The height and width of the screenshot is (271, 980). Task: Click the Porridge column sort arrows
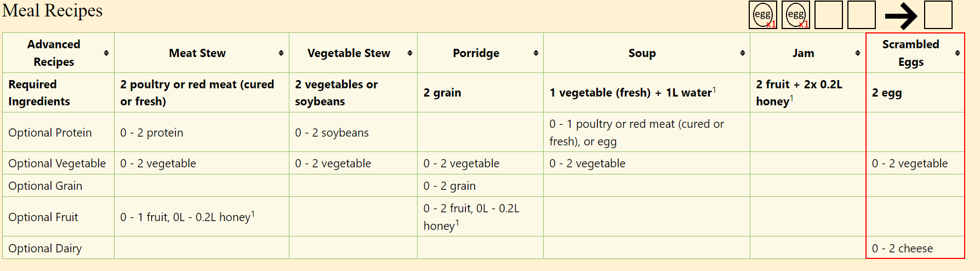tap(535, 53)
